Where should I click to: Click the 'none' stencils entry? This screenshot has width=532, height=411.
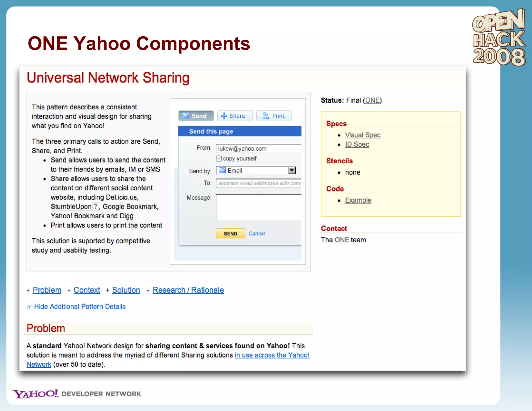pyautogui.click(x=353, y=173)
